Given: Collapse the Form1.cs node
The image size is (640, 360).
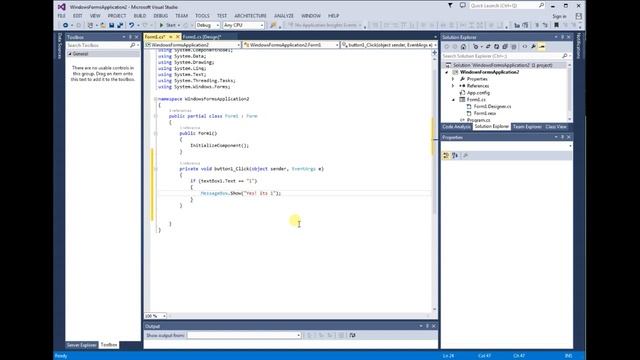Looking at the screenshot, I should (453, 100).
